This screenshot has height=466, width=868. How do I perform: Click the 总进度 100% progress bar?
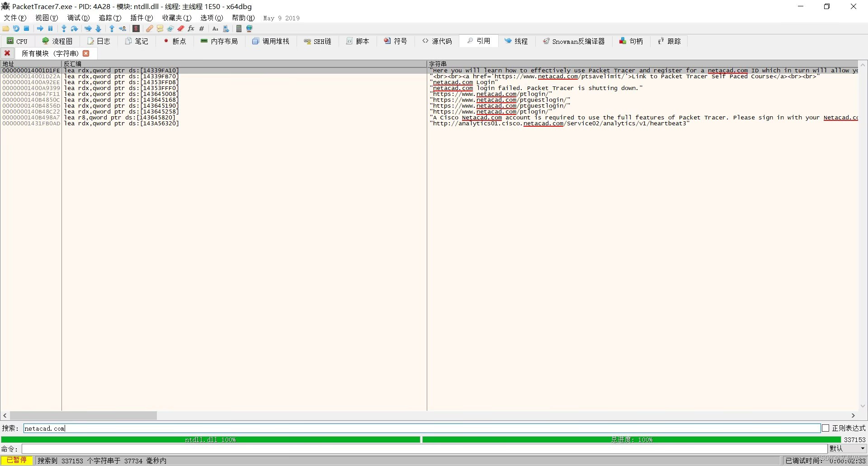click(x=632, y=439)
